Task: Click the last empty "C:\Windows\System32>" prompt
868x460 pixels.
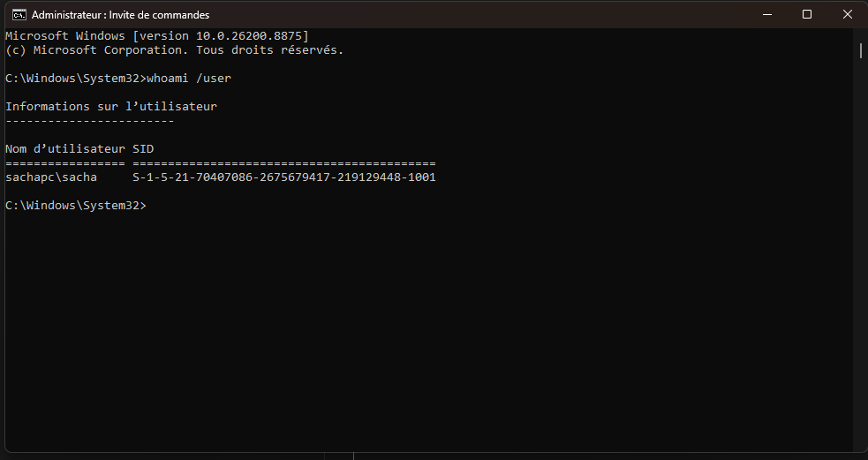Action: [x=76, y=206]
